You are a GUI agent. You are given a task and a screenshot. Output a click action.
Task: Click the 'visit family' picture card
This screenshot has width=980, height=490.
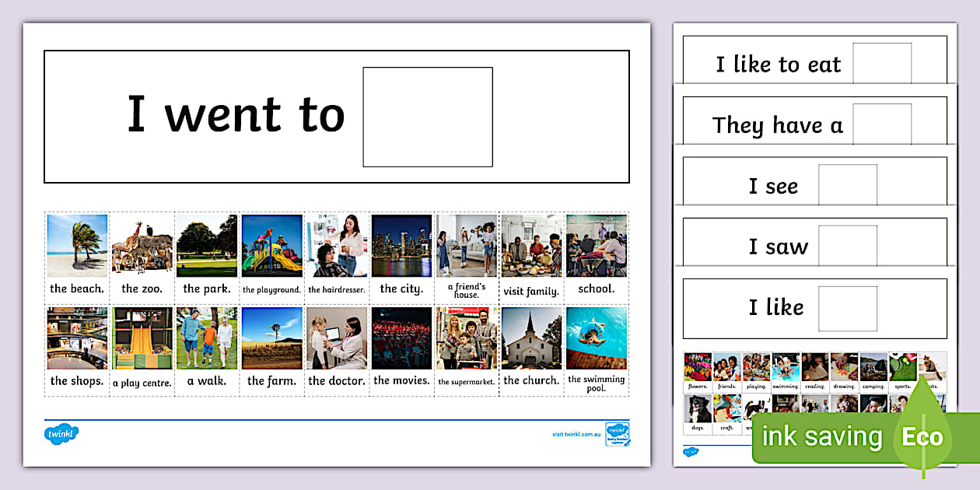tap(530, 257)
